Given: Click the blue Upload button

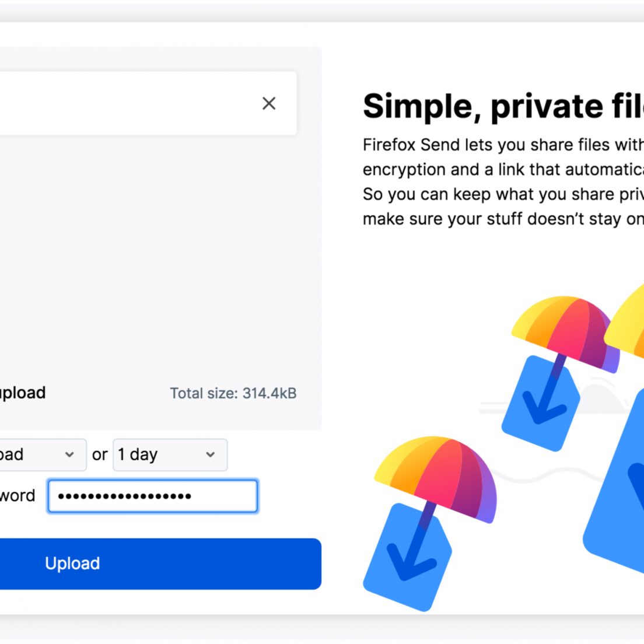Looking at the screenshot, I should click(160, 563).
